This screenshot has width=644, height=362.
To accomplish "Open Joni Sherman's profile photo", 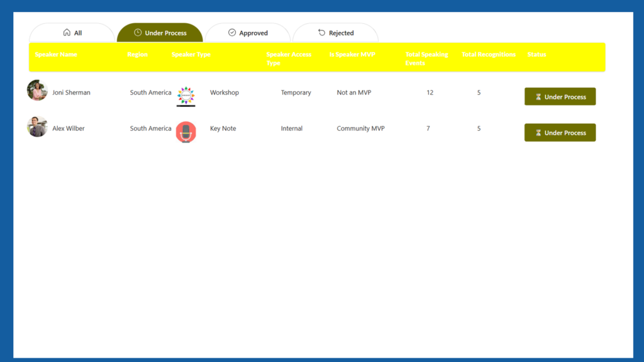I will click(37, 90).
